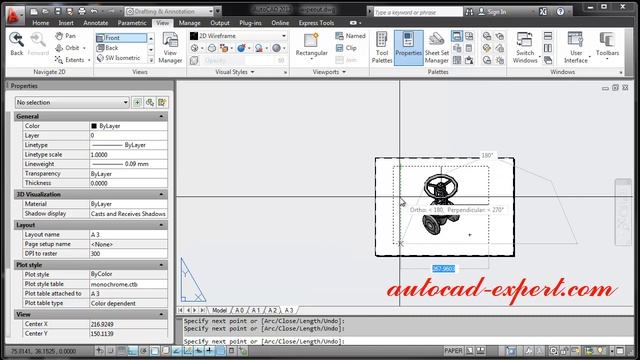Switch to the Output ribbon tab
The width and height of the screenshot is (640, 360).
click(220, 23)
